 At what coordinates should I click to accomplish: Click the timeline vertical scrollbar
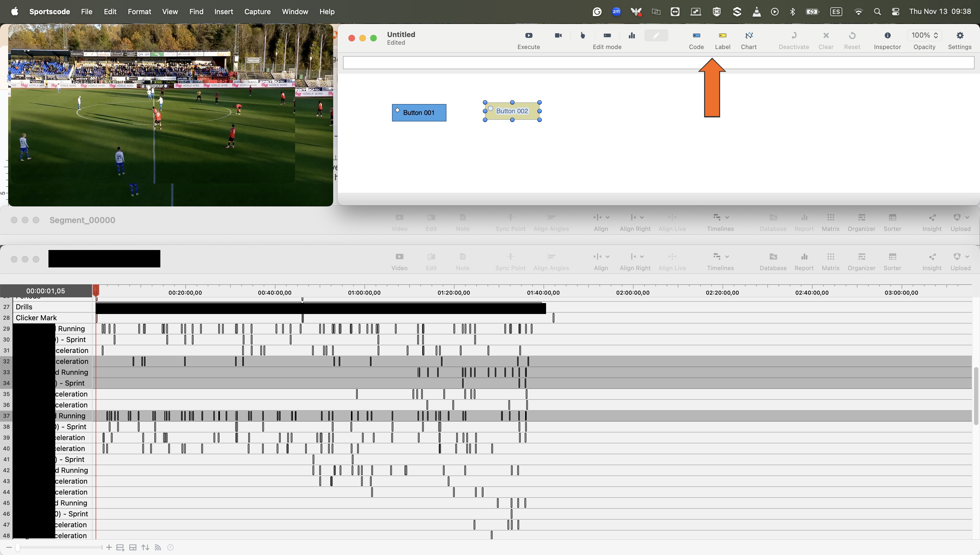click(x=976, y=396)
